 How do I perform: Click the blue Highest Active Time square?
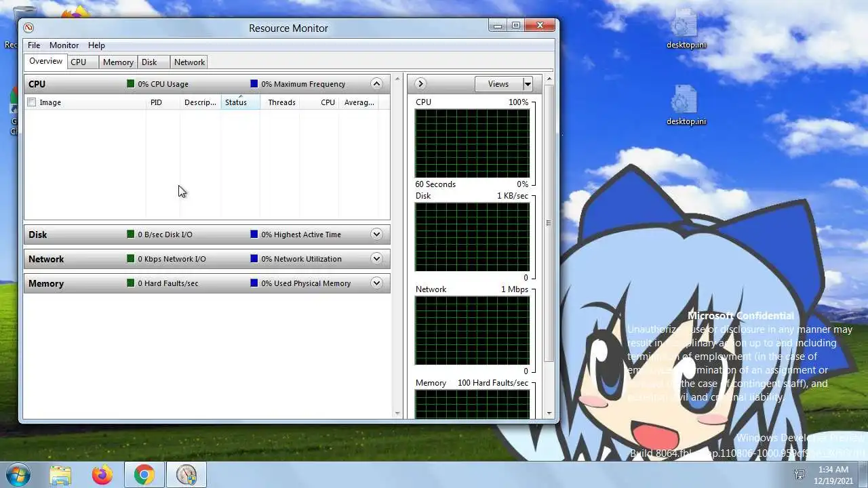(x=254, y=235)
